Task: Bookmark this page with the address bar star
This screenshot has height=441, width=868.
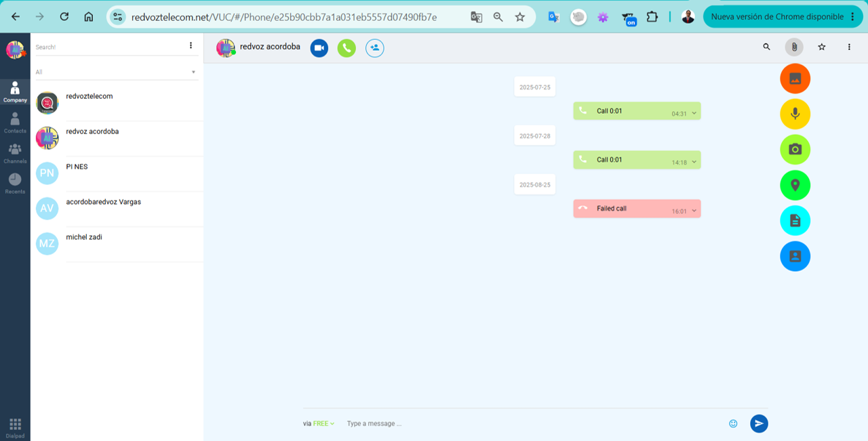Action: pos(519,17)
